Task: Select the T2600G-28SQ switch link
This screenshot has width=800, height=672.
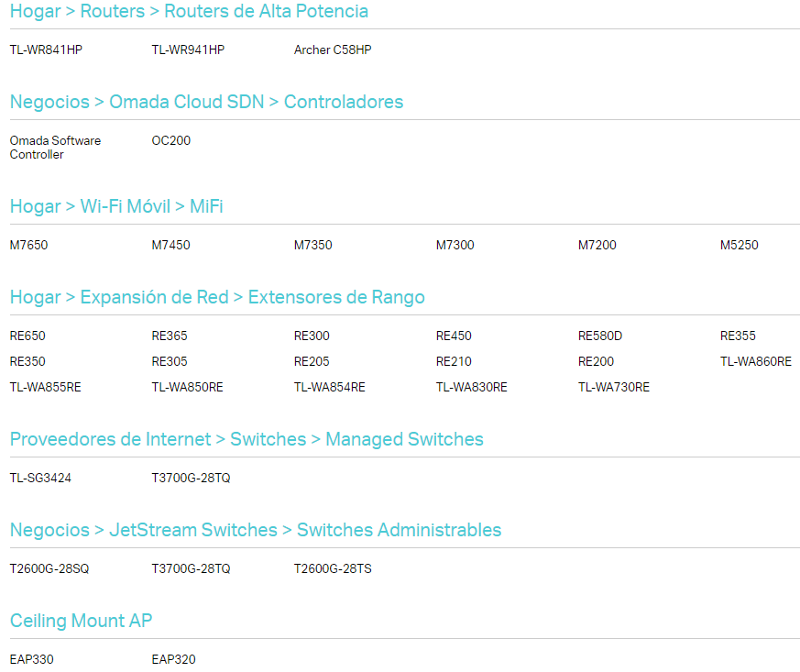Action: pyautogui.click(x=49, y=569)
